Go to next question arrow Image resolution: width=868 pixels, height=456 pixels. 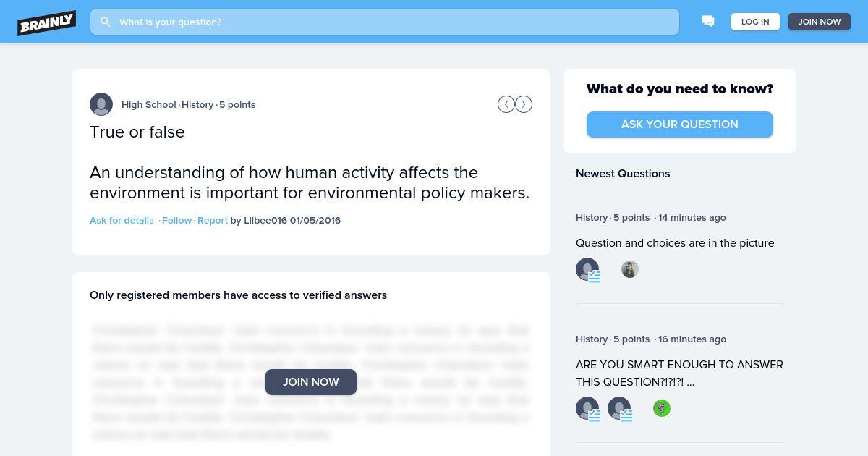tap(524, 104)
